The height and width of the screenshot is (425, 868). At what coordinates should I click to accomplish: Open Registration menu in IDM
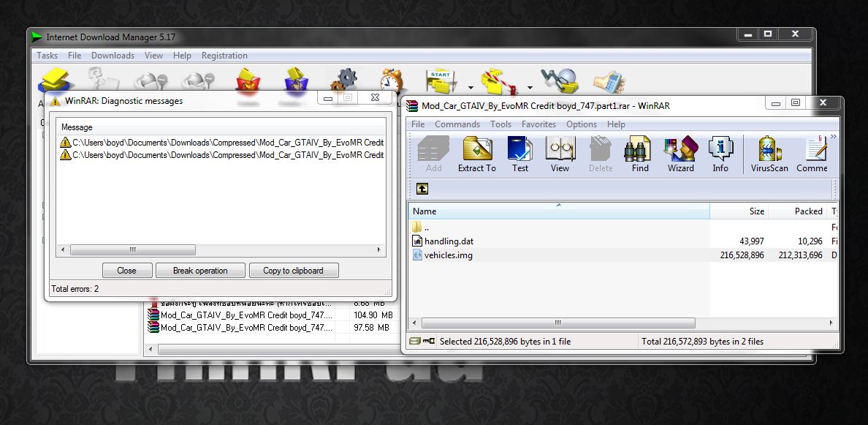[224, 56]
